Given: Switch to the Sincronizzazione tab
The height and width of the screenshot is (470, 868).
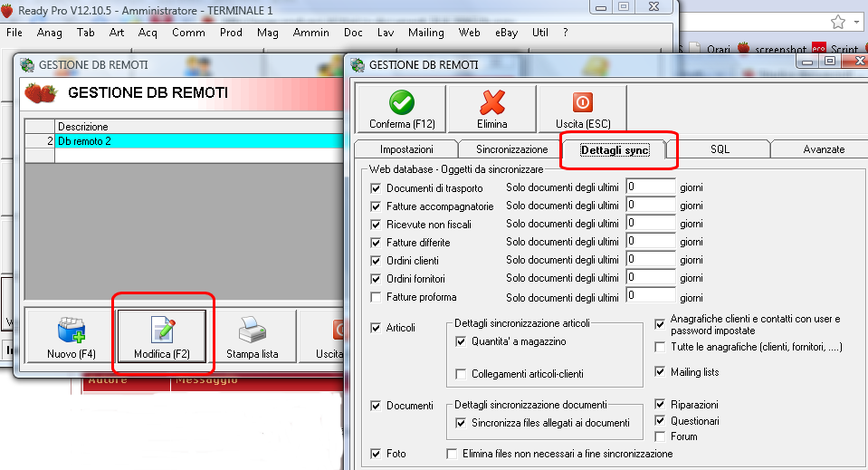Looking at the screenshot, I should [x=511, y=149].
